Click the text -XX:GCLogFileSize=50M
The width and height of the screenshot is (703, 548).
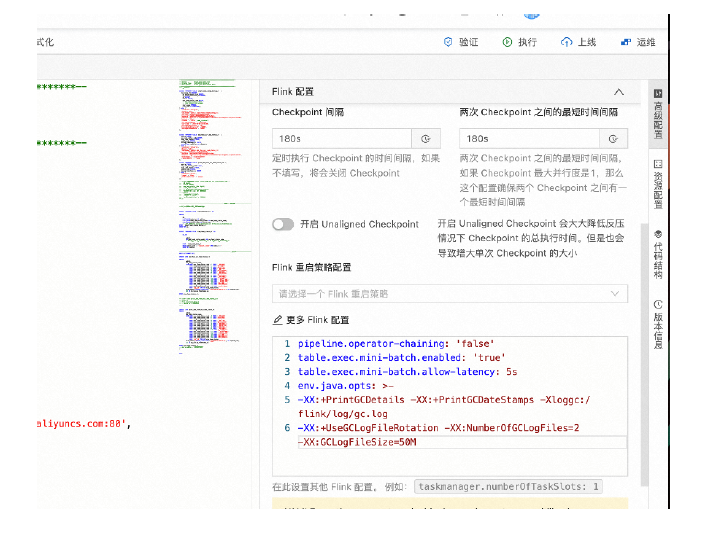(357, 442)
